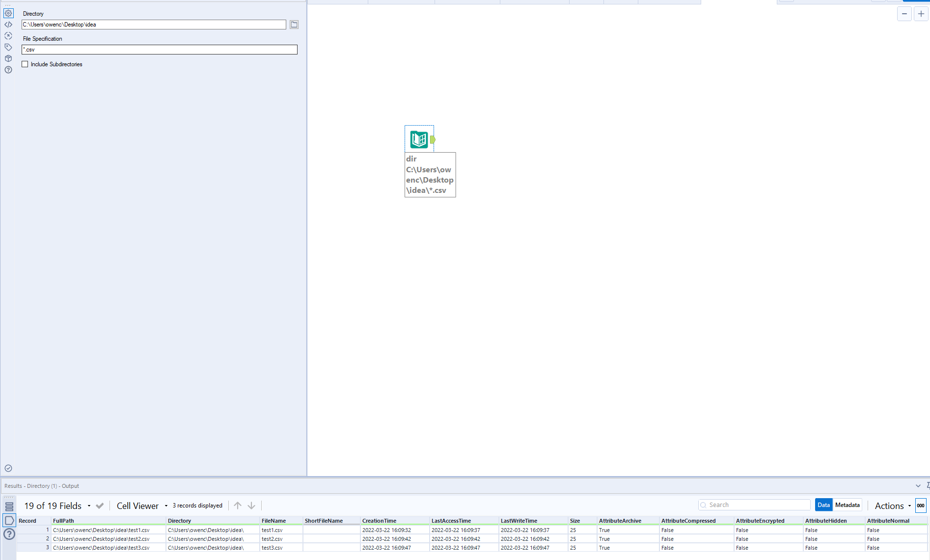The width and height of the screenshot is (930, 560).
Task: Click the record layout icon in results panel
Action: point(9,505)
